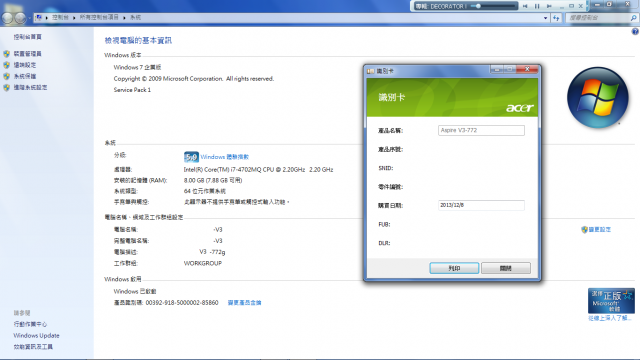This screenshot has width=640, height=360.
Task: Select 控制台 in the address breadcrumb
Action: (x=60, y=18)
